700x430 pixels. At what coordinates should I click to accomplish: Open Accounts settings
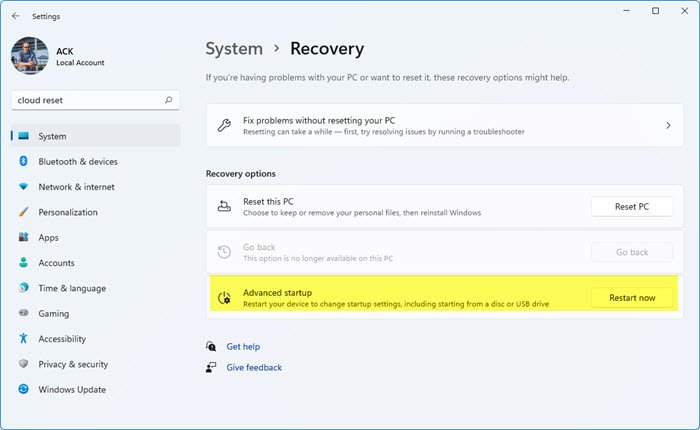pyautogui.click(x=56, y=263)
